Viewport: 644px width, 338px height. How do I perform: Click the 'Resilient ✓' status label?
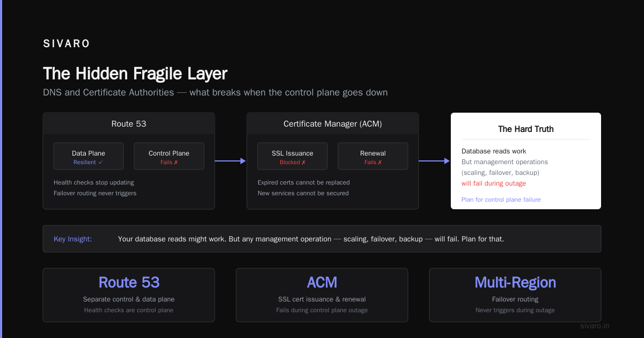tap(89, 162)
